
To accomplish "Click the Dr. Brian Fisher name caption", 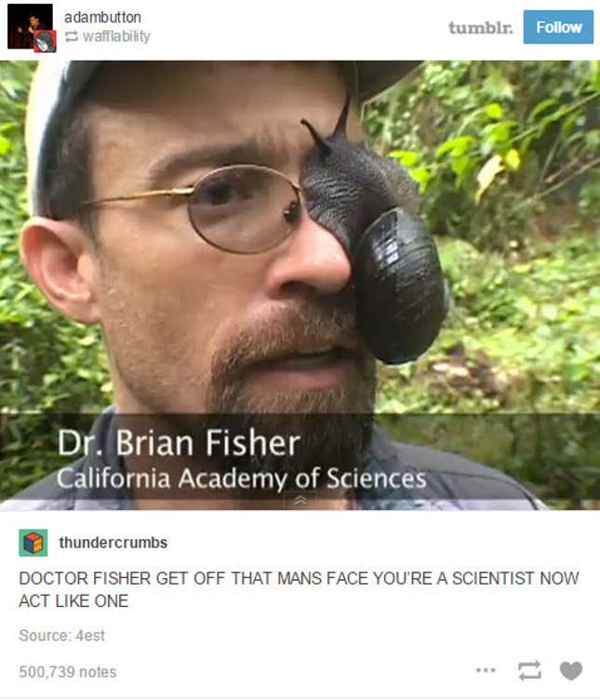I will pos(179,443).
